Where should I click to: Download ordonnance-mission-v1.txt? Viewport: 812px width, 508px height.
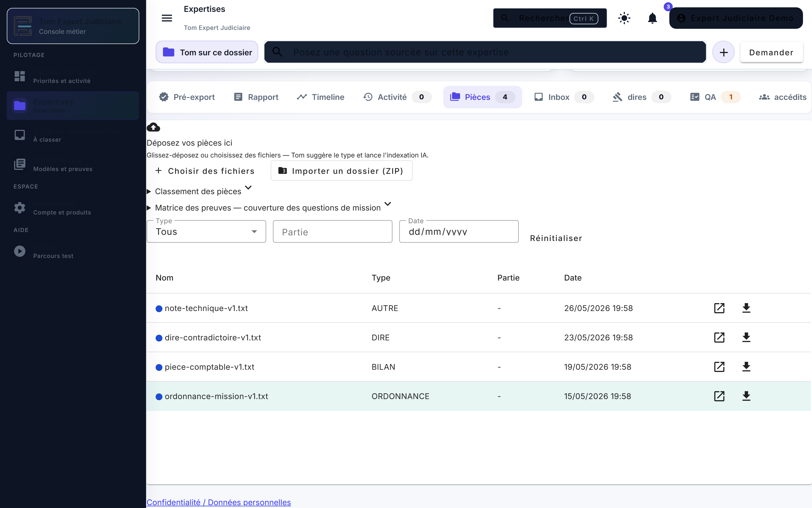point(746,396)
